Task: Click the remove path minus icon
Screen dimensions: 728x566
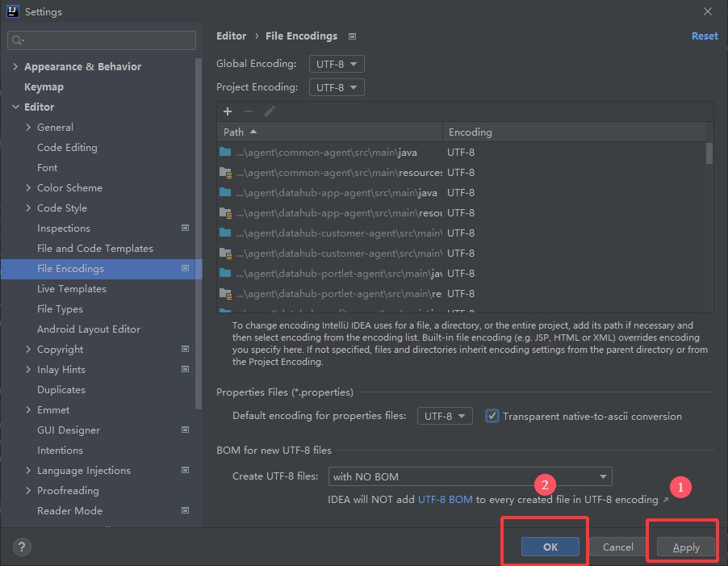Action: click(249, 111)
